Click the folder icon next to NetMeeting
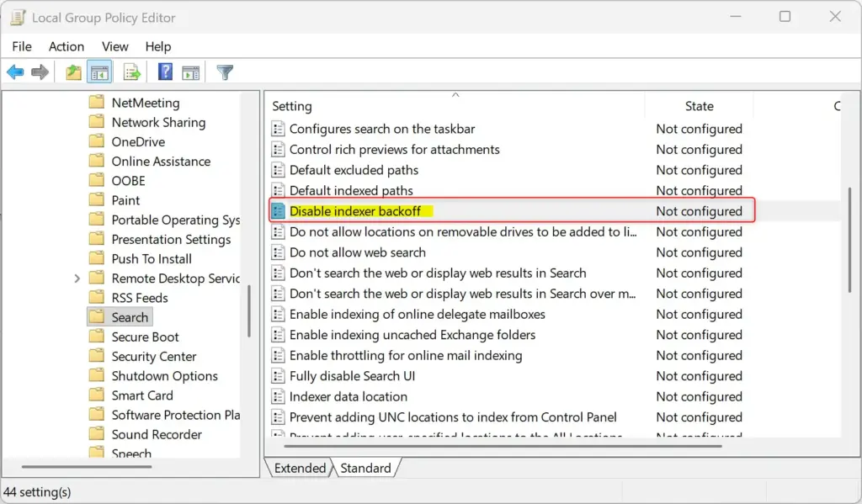 97,102
